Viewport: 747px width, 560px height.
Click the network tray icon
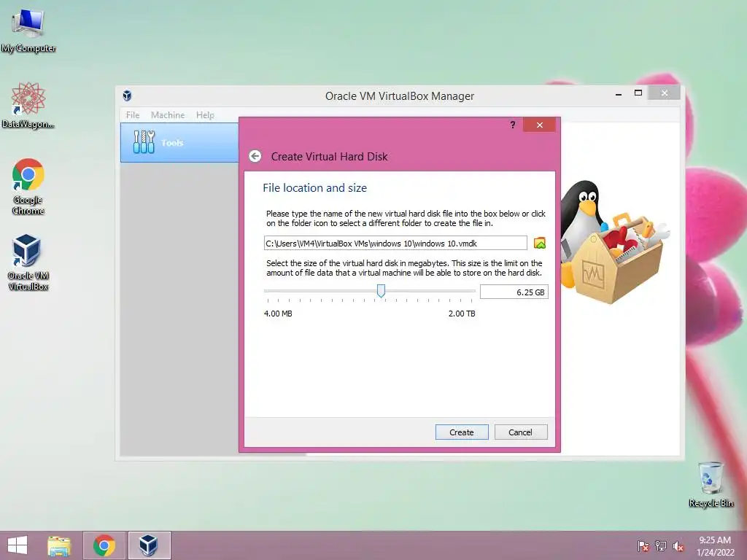coord(661,546)
